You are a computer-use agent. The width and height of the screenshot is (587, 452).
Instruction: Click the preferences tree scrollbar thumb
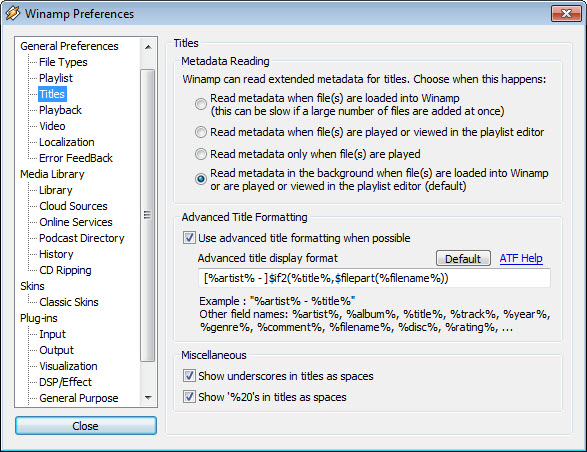pos(147,215)
